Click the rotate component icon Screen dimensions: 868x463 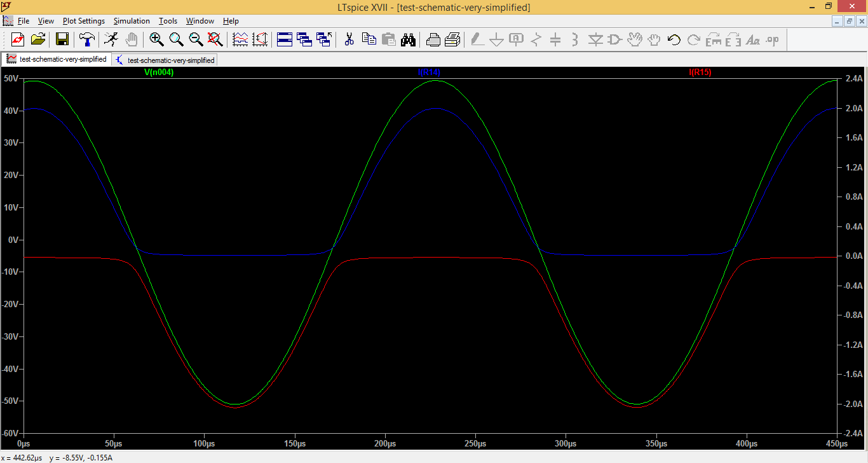[714, 39]
